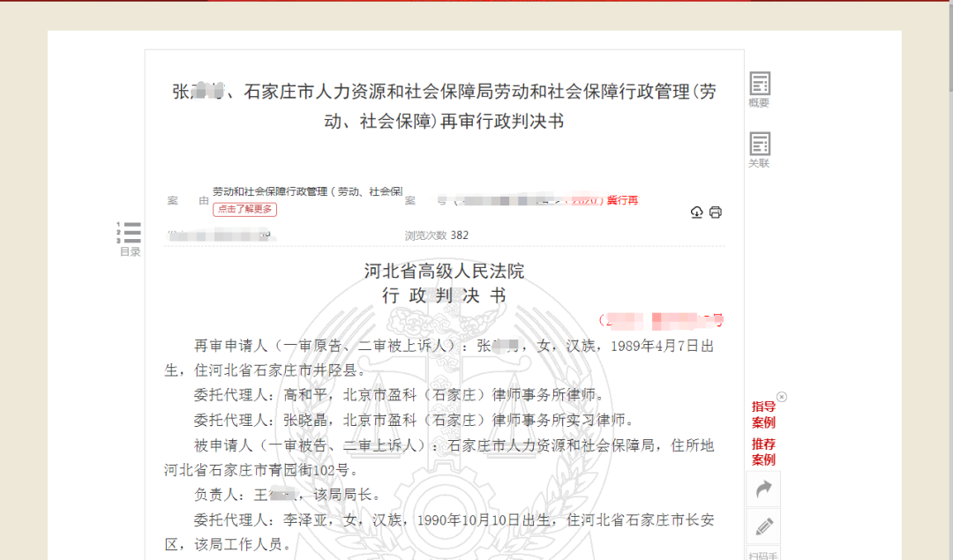Screen dimensions: 953x560
Task: Click the document title 再审行政判决书
Action: pyautogui.click(x=444, y=107)
